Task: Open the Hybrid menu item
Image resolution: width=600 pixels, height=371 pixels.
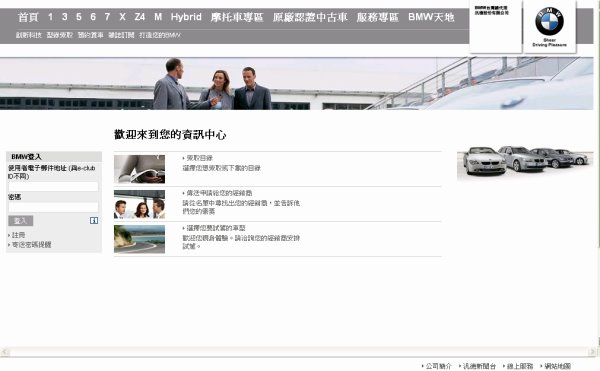Action: tap(186, 17)
